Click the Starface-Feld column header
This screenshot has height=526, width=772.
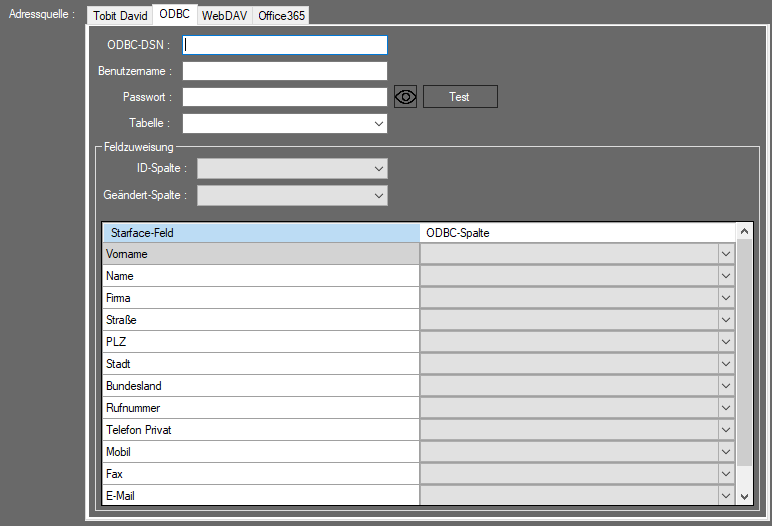click(x=260, y=233)
